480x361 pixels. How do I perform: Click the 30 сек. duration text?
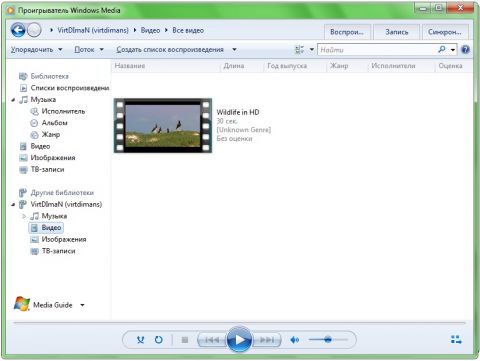(227, 121)
